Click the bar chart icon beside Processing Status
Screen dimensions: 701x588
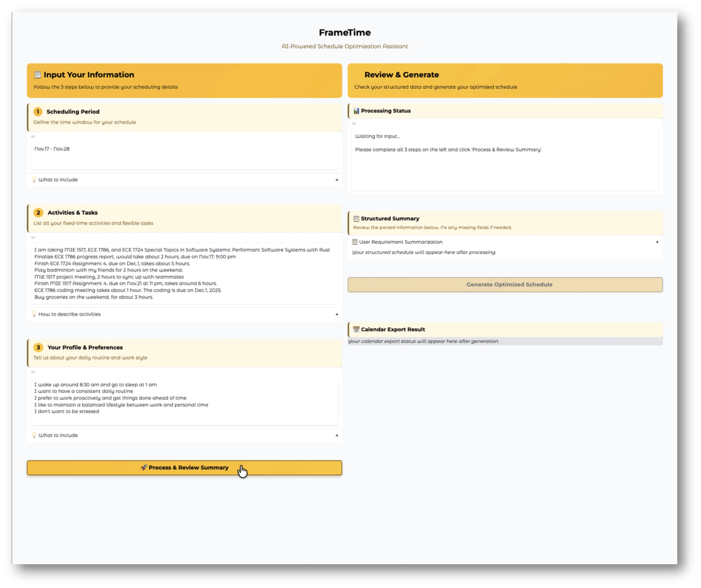click(x=356, y=111)
